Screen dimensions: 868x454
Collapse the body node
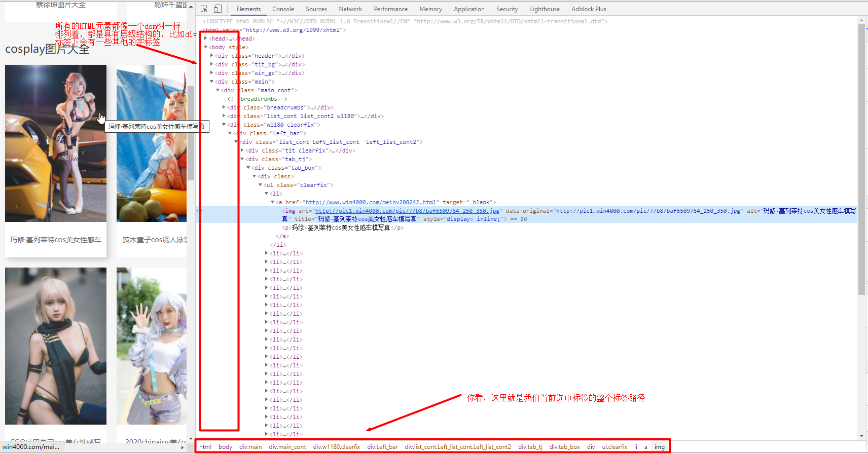pos(206,47)
